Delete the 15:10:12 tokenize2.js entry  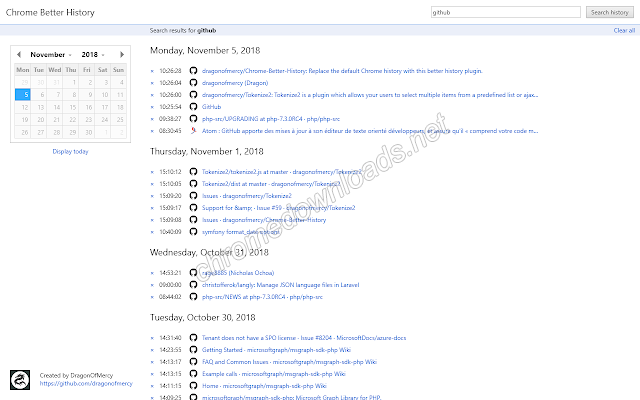[x=152, y=172]
